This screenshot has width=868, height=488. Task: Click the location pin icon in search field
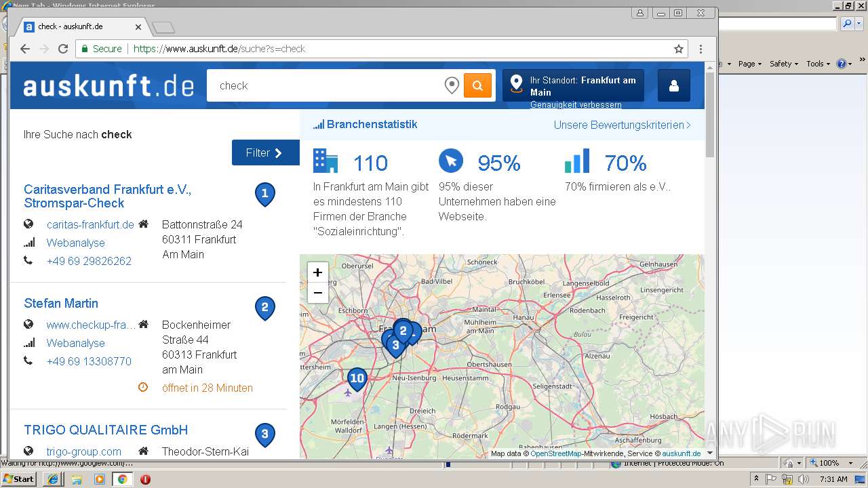(452, 85)
